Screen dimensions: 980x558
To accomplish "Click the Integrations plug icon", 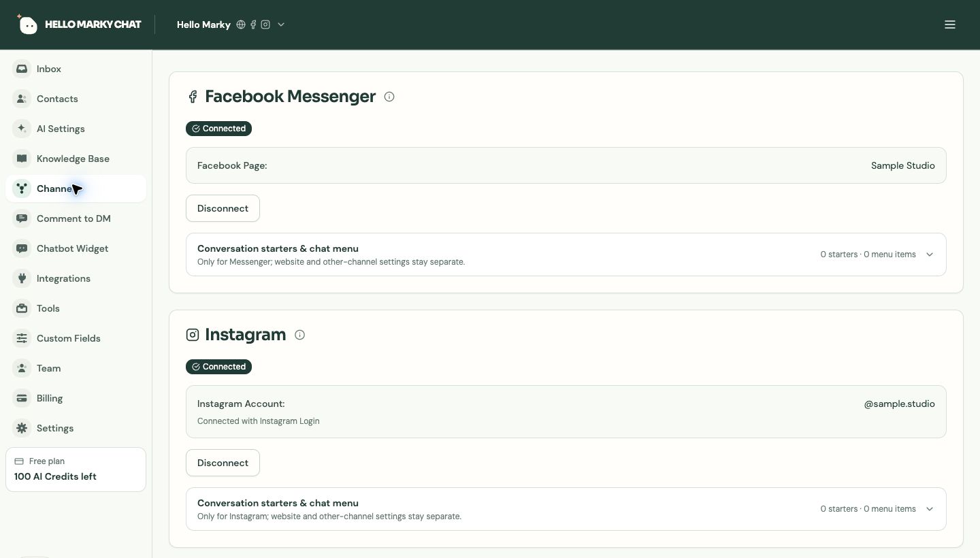I will tap(22, 278).
